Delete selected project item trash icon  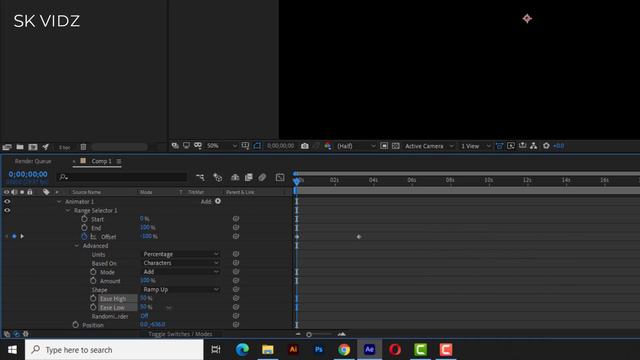pyautogui.click(x=83, y=147)
